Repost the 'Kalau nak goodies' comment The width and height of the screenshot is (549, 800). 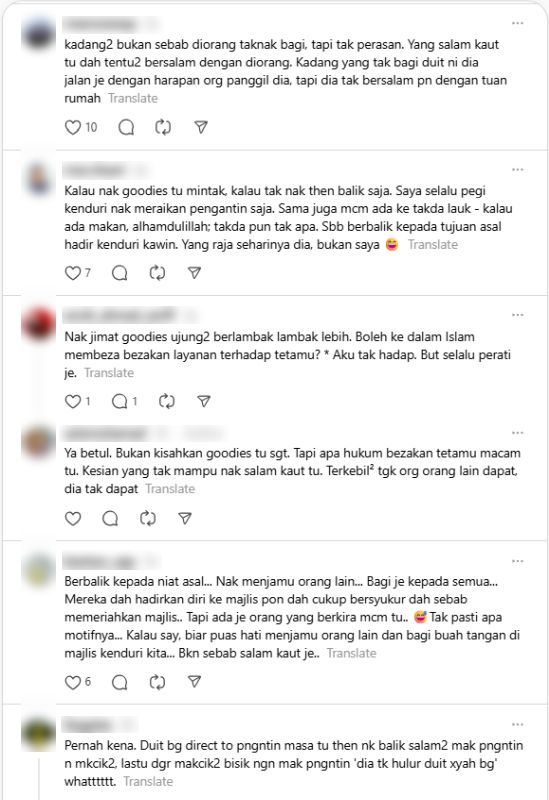[x=157, y=273]
